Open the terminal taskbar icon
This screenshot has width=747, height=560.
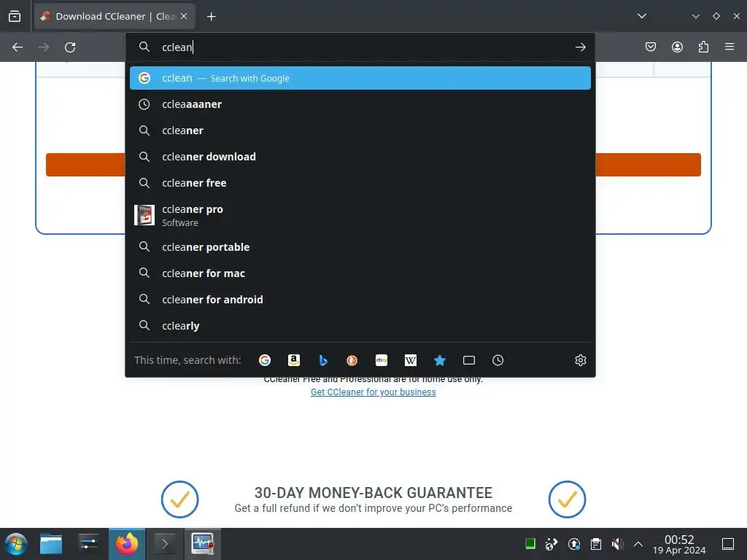pyautogui.click(x=165, y=544)
